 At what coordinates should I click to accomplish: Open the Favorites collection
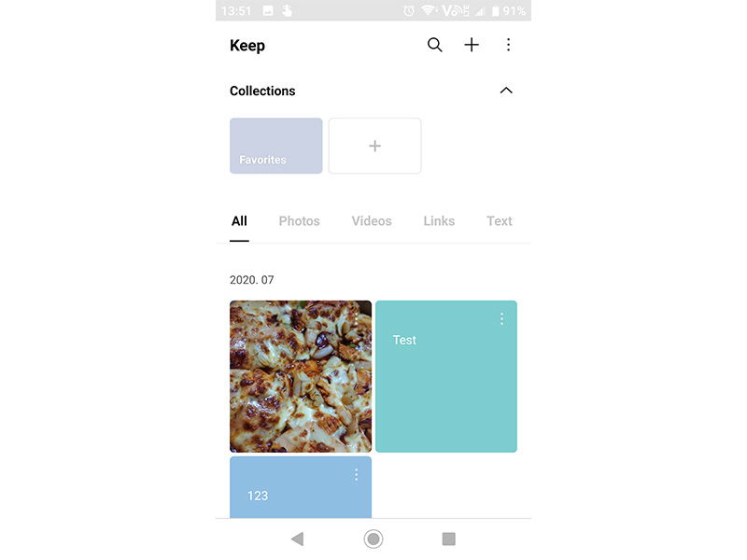pos(275,146)
